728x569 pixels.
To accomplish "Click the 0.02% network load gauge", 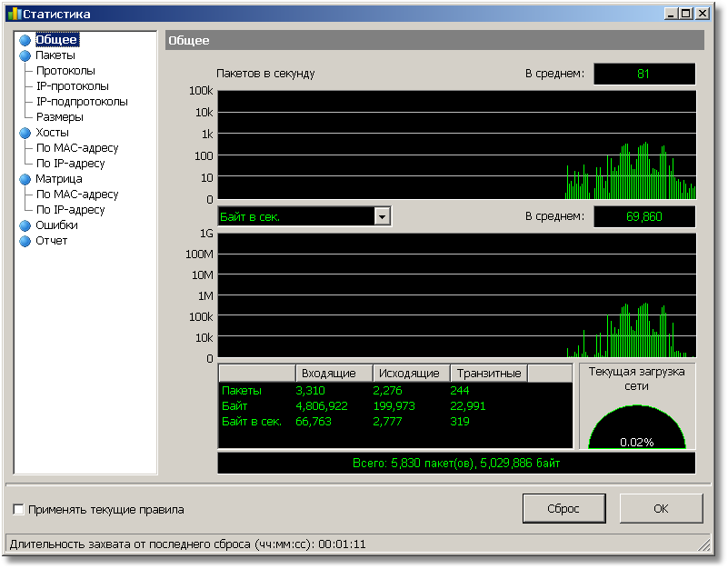I will [x=637, y=427].
